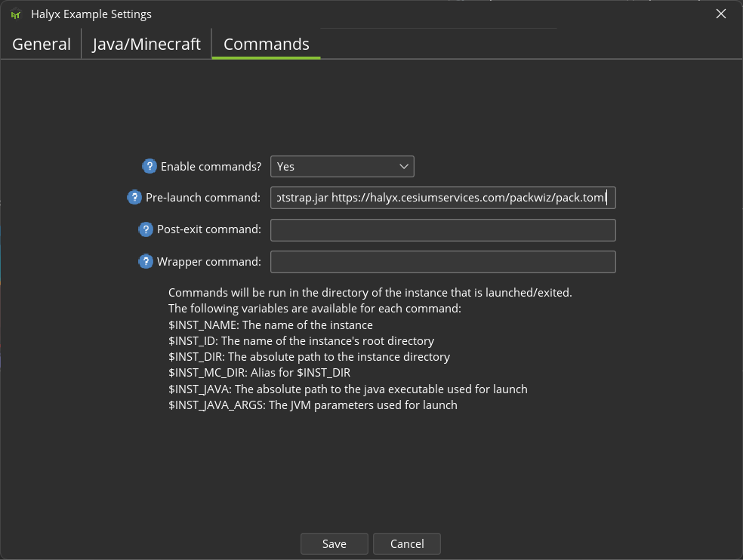Open the Java/Minecraft tab
Viewport: 743px width, 560px height.
click(146, 44)
